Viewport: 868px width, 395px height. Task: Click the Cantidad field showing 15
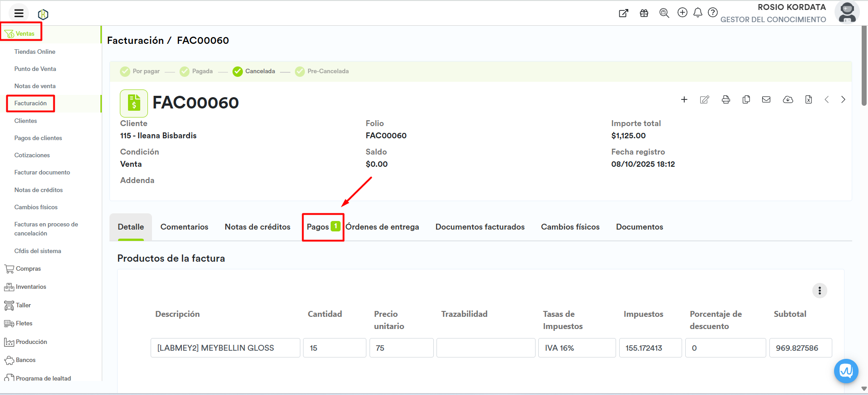pos(334,348)
